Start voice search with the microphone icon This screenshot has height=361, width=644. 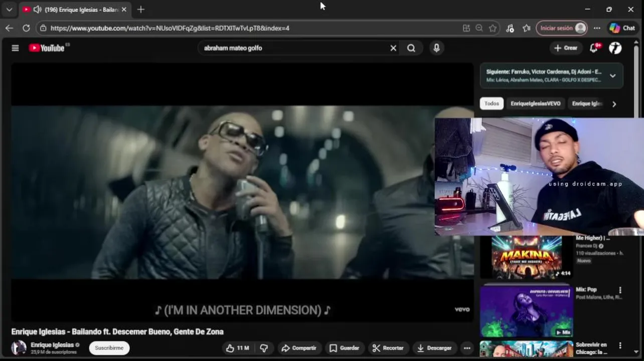tap(436, 48)
